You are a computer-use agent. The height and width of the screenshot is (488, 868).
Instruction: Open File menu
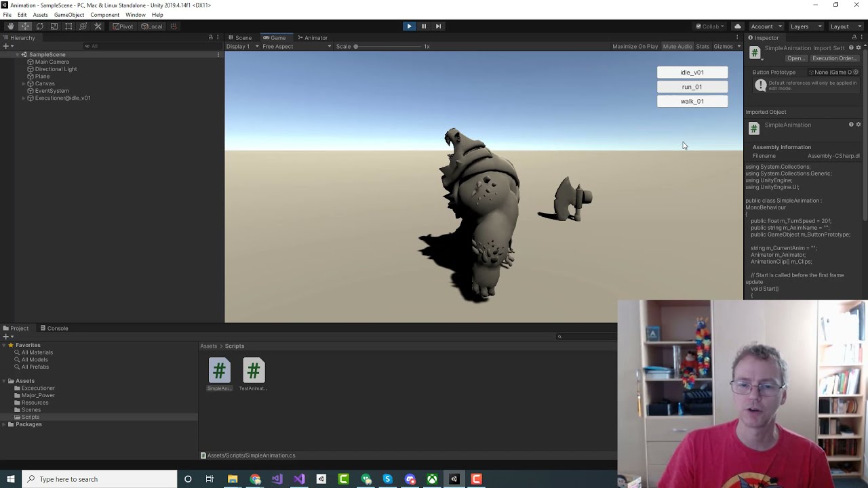7,15
